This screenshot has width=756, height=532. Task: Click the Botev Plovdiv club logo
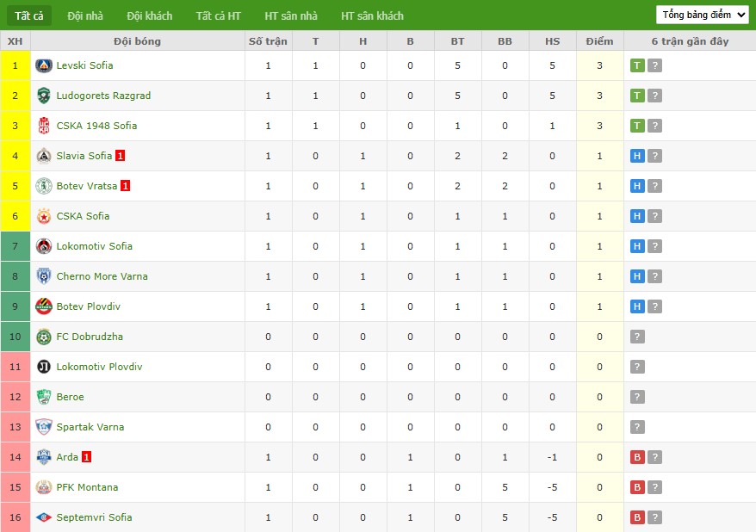tap(44, 306)
